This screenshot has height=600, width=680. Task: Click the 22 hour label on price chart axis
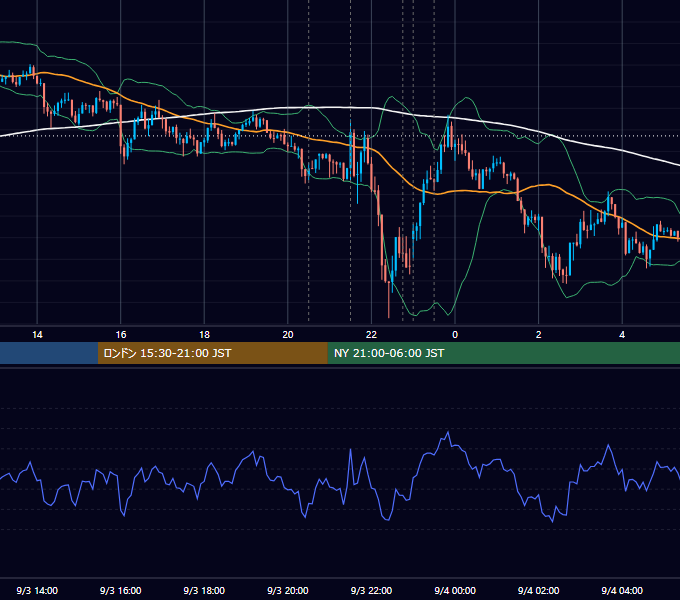371,335
